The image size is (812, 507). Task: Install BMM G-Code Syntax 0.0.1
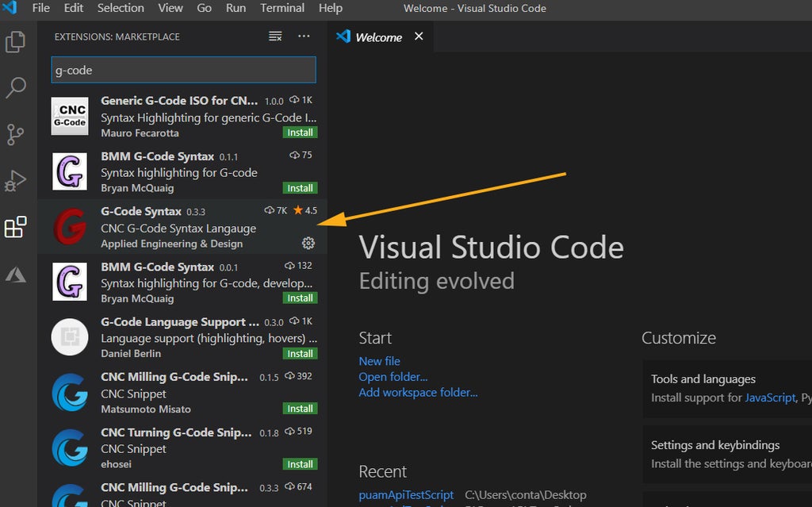pyautogui.click(x=301, y=298)
